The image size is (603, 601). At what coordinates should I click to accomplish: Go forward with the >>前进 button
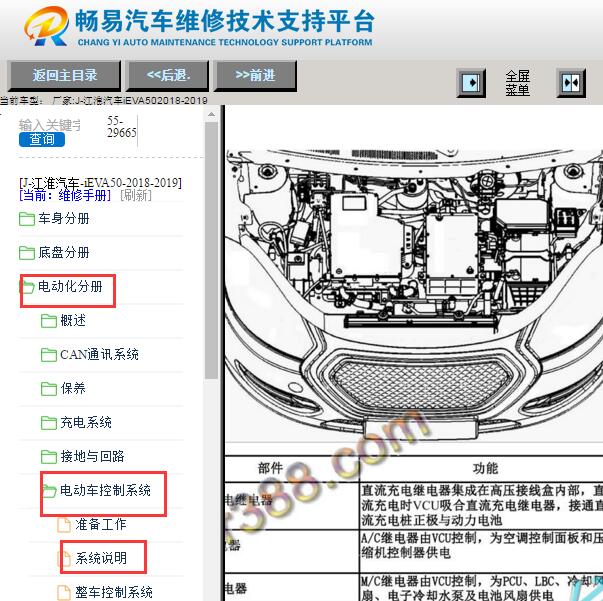pos(255,75)
